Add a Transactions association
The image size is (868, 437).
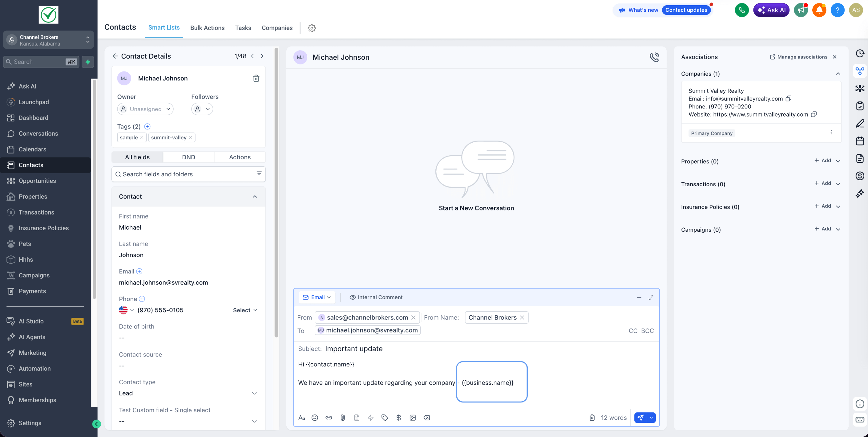coord(822,183)
